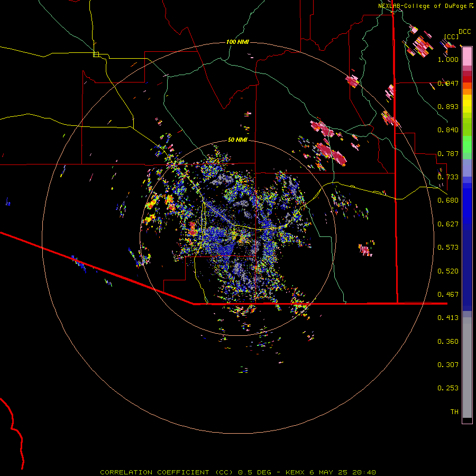Click the TH label near the color bar bottom

[454, 412]
